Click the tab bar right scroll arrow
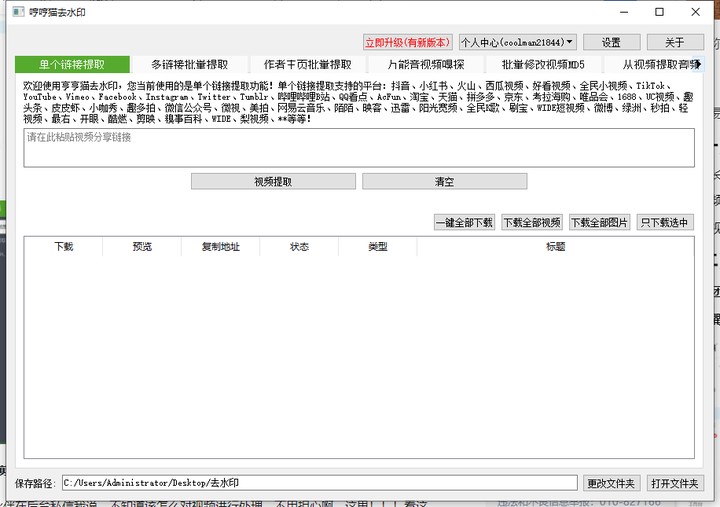The width and height of the screenshot is (720, 507). [x=698, y=64]
